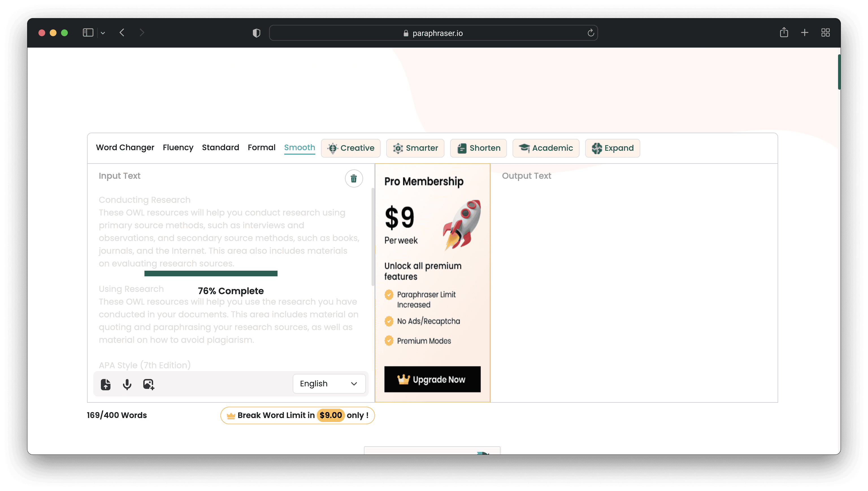Viewport: 868px width, 491px height.
Task: Open a new tab with plus icon
Action: [804, 32]
